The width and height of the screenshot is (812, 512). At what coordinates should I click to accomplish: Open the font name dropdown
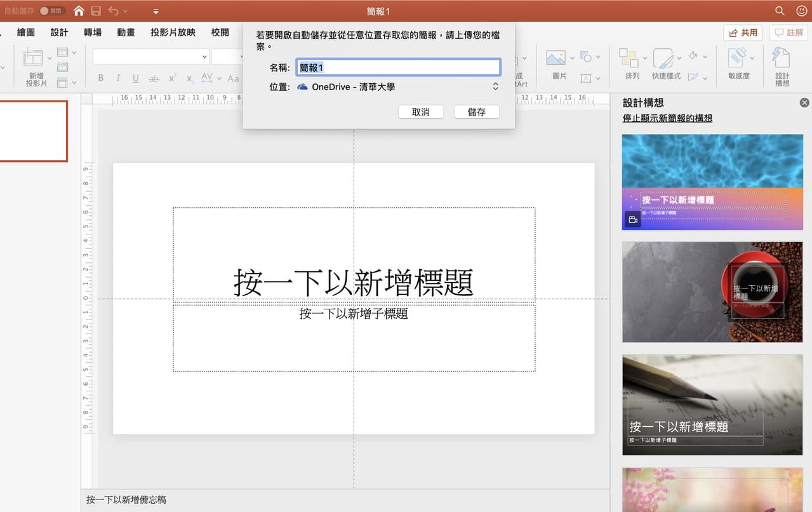coord(204,57)
